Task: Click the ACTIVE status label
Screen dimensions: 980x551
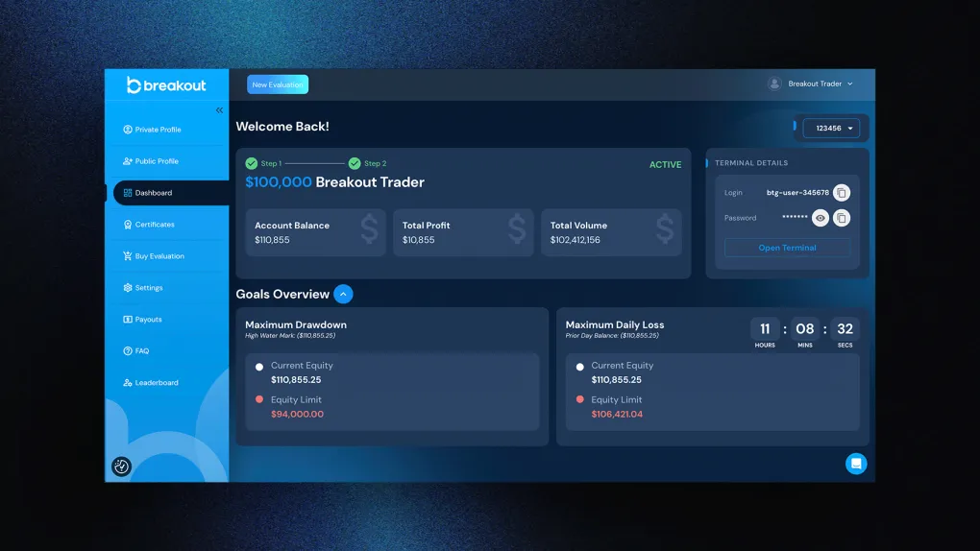Action: point(665,165)
